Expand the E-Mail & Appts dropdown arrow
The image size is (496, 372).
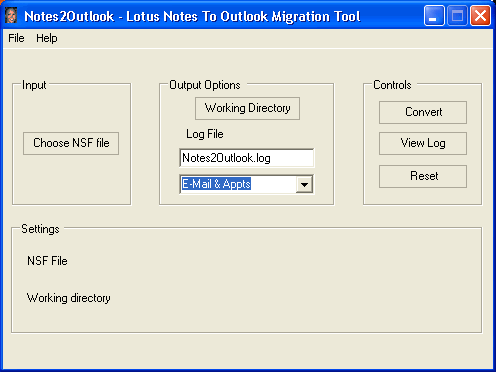click(x=304, y=184)
